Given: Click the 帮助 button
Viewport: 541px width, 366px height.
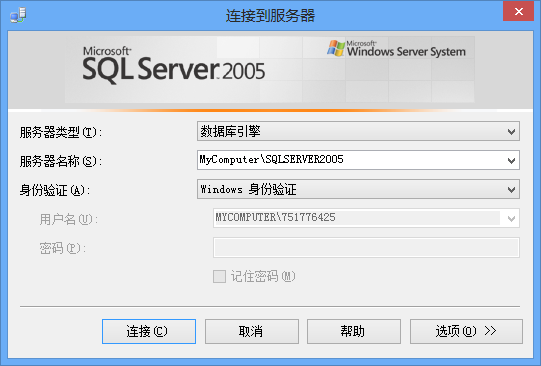Looking at the screenshot, I should click(354, 332).
